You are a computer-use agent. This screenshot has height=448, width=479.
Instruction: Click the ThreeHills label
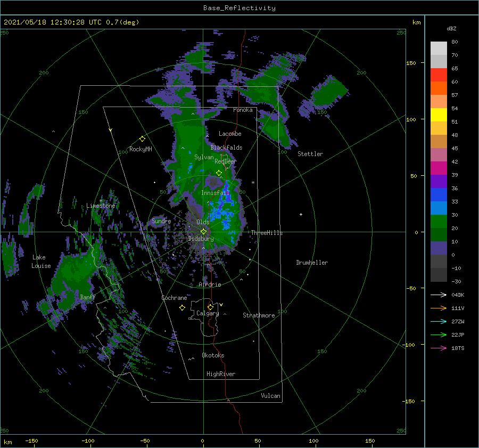[267, 233]
